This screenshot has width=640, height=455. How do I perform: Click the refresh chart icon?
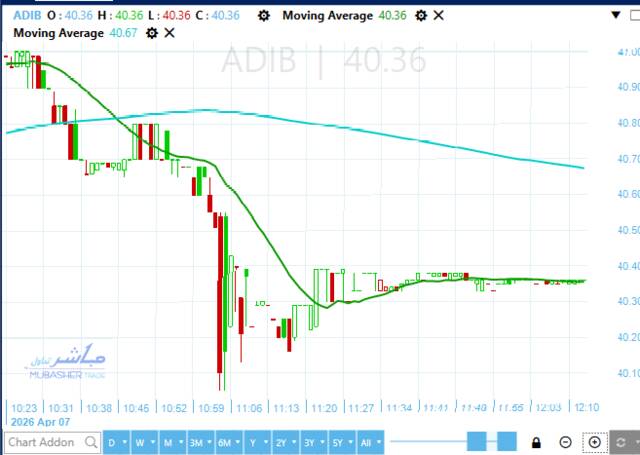tap(620, 442)
